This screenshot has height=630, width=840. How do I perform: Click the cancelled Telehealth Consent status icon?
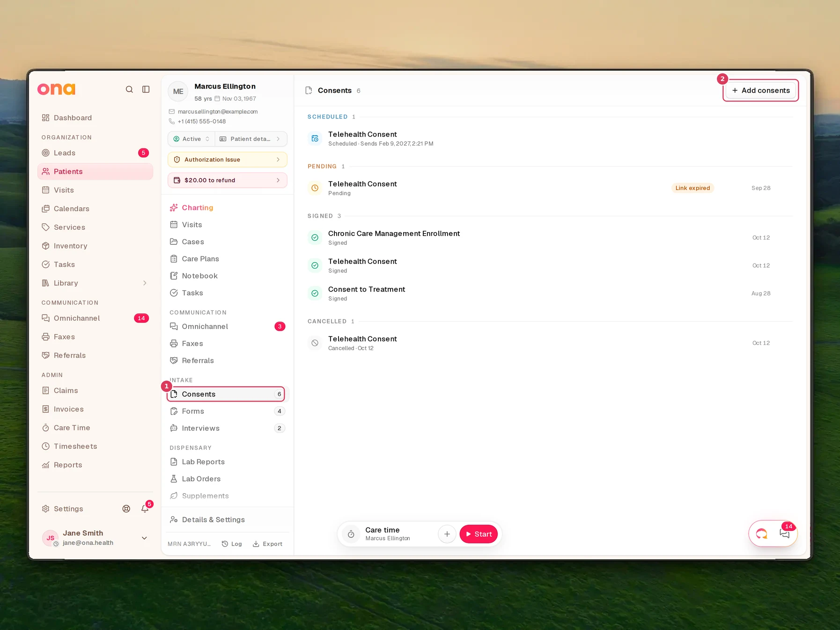[315, 343]
